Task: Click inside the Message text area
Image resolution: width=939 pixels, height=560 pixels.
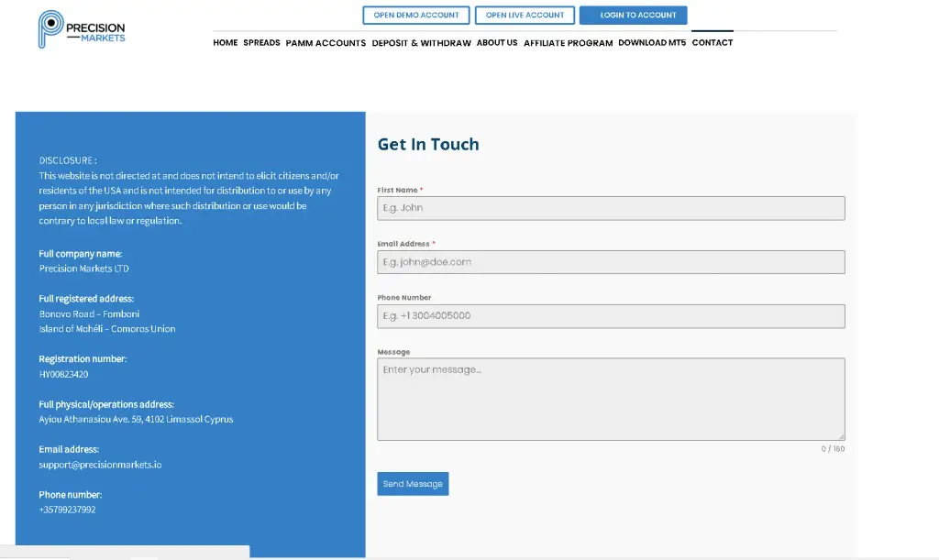Action: click(x=611, y=399)
